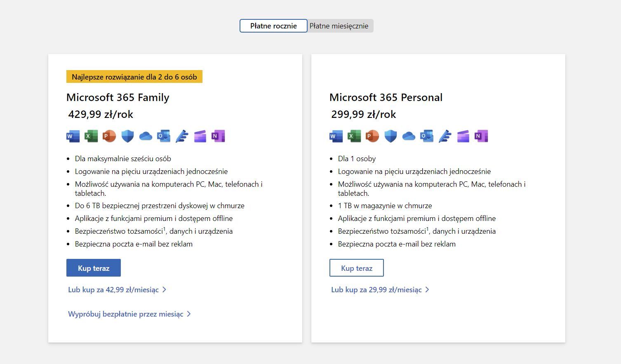Click the Outlook icon in Family plan
Screen dimensions: 621x364
click(x=164, y=136)
